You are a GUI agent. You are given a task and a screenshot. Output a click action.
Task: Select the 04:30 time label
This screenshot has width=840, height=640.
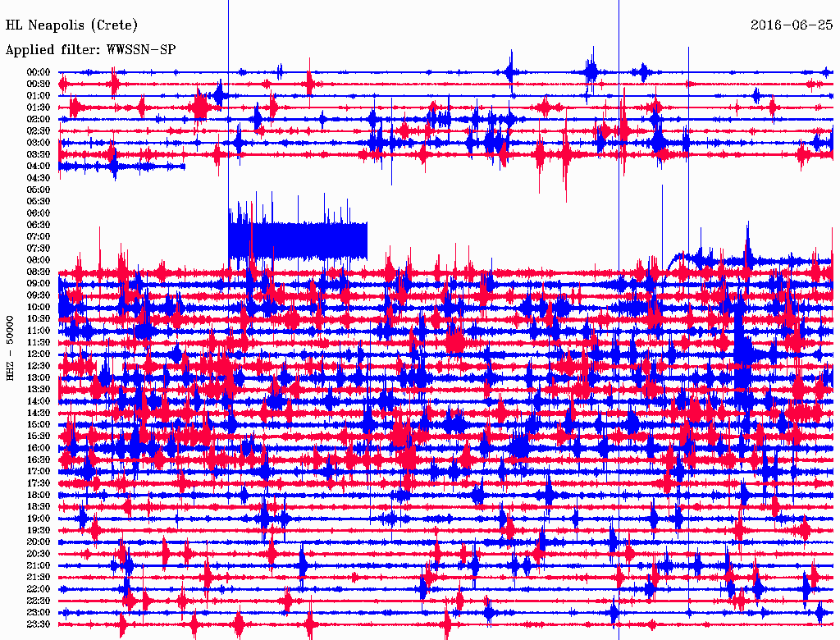[x=39, y=178]
